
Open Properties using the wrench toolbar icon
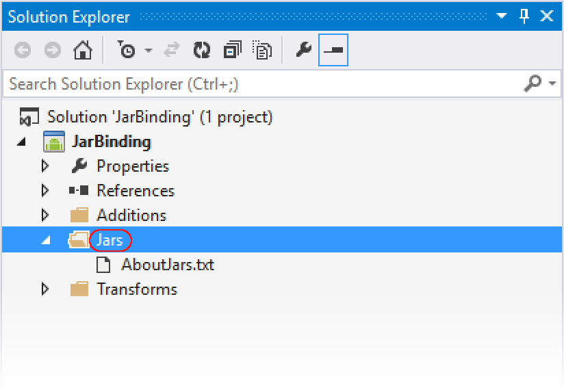pyautogui.click(x=304, y=50)
